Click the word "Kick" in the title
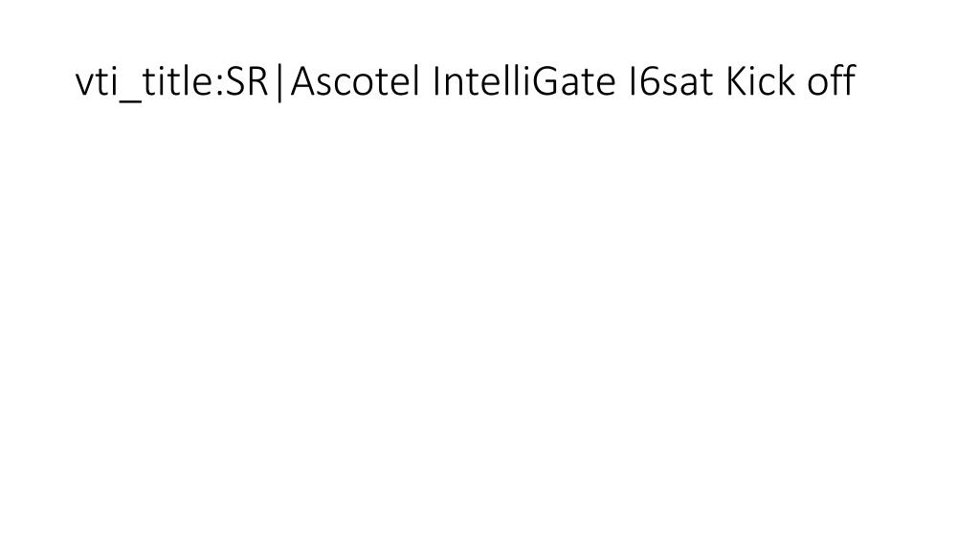Screen dimensions: 980x551 pos(761,81)
